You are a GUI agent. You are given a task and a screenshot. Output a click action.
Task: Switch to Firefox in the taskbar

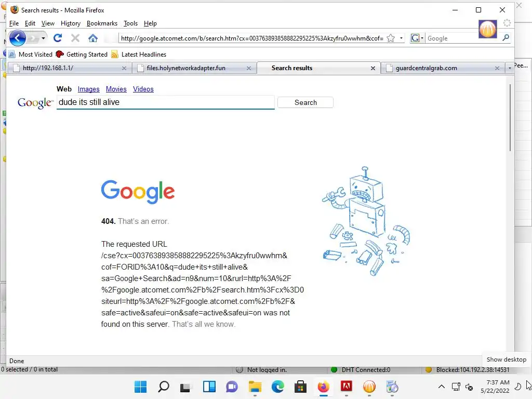coord(323,387)
